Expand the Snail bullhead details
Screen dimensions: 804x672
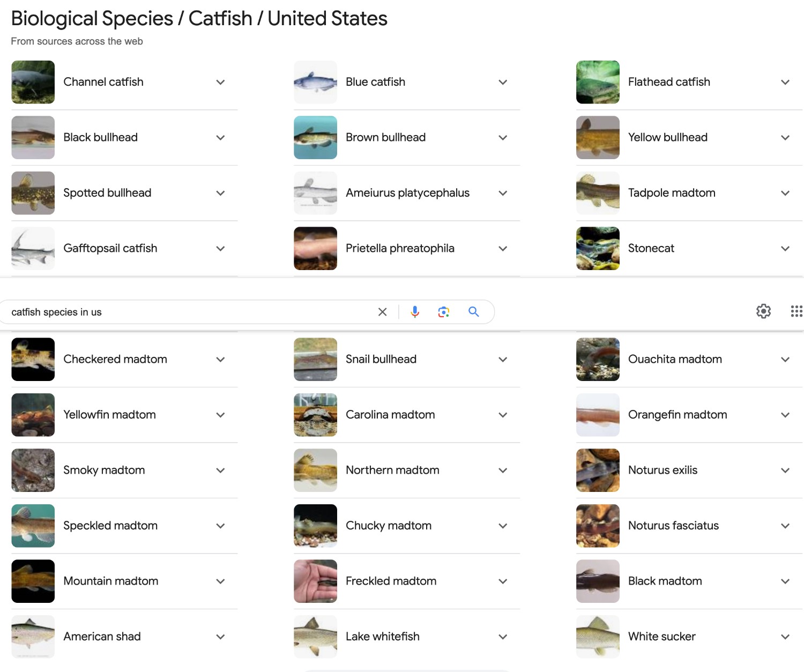[x=502, y=360]
